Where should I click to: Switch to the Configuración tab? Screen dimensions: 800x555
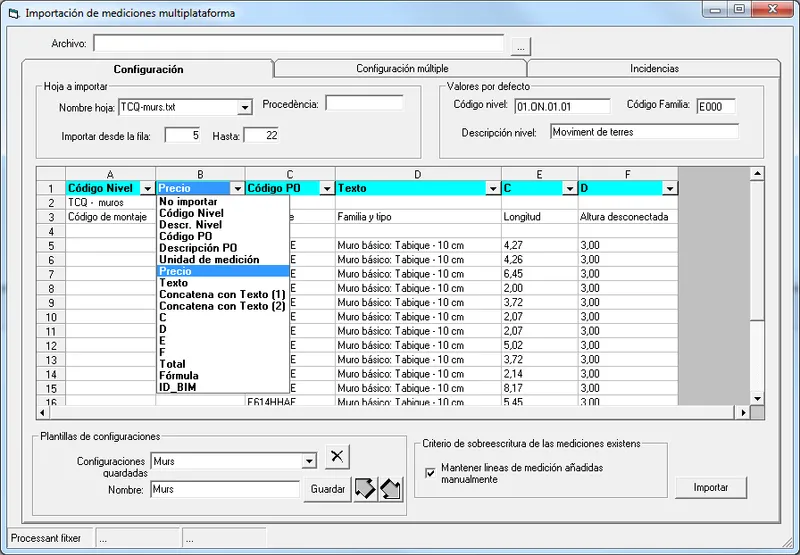[x=148, y=69]
